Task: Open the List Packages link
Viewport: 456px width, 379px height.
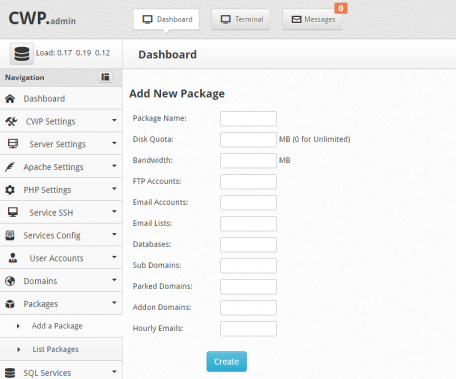Action: 55,349
